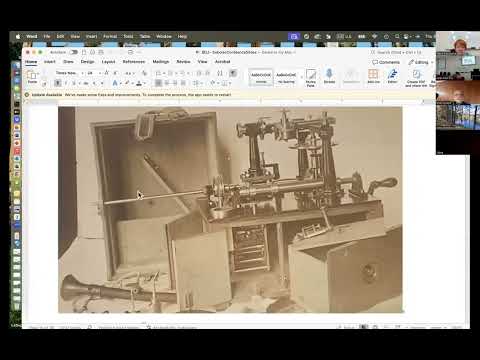Open the Change Case Aa dropdown
The width and height of the screenshot is (480, 360).
130,73
